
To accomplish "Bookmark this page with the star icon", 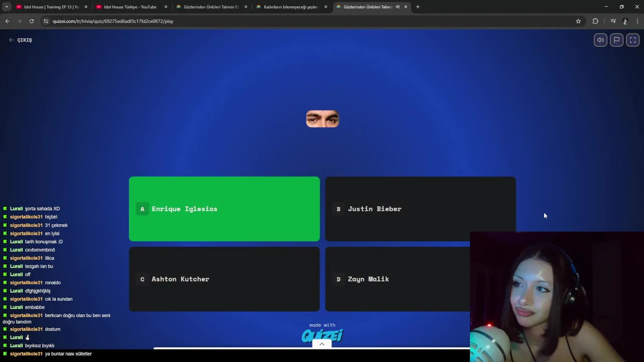I will click(x=578, y=21).
